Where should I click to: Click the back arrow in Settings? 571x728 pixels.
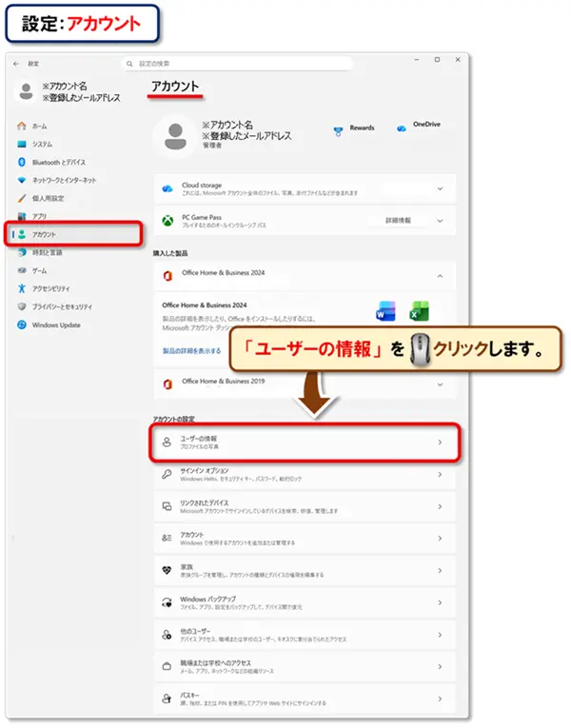16,64
